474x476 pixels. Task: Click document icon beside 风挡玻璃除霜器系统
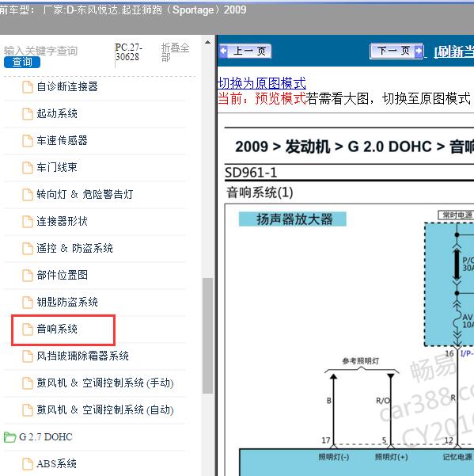tap(28, 356)
